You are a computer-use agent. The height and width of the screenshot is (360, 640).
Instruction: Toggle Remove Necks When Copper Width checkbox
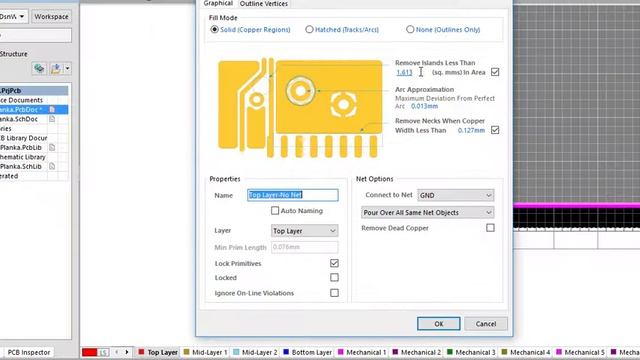coord(495,130)
